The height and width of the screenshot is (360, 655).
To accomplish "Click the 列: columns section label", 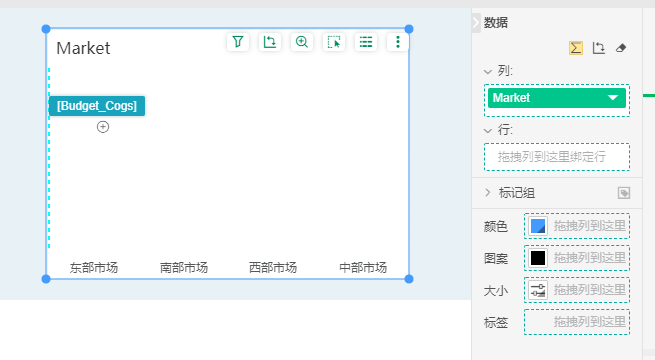I will (x=505, y=71).
